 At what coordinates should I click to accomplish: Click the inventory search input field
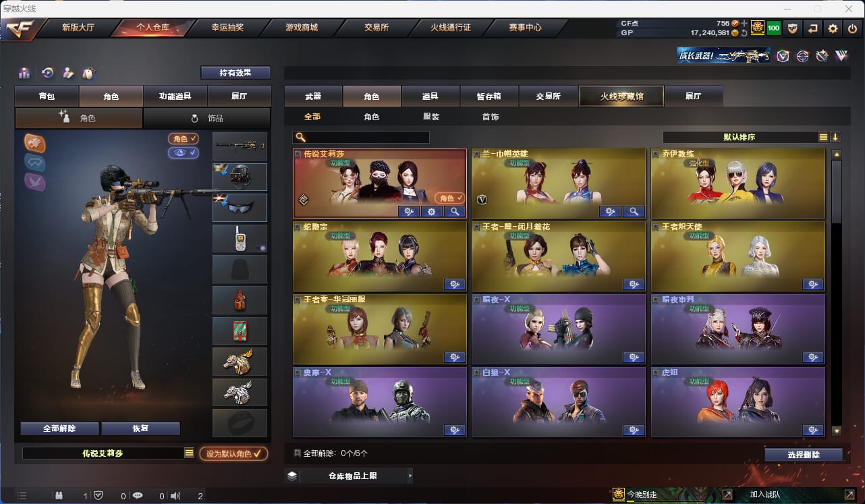point(361,138)
